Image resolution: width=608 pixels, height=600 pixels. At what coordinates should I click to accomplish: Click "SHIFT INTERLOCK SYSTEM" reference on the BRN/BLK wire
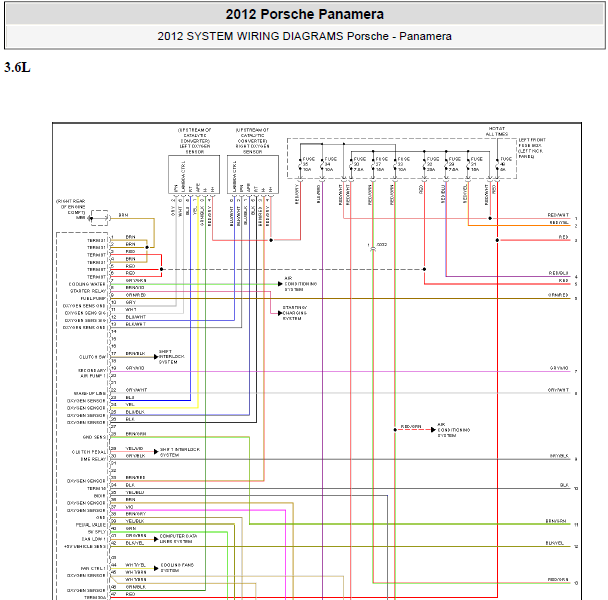pos(172,357)
